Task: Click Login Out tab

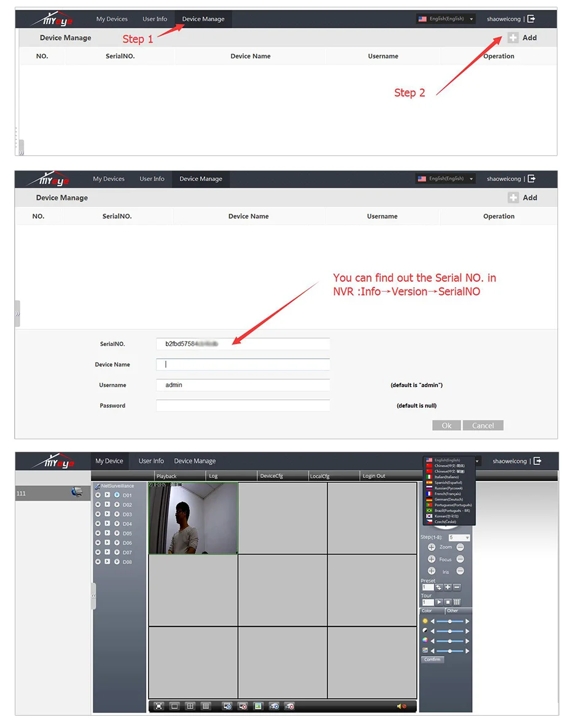Action: 374,476
